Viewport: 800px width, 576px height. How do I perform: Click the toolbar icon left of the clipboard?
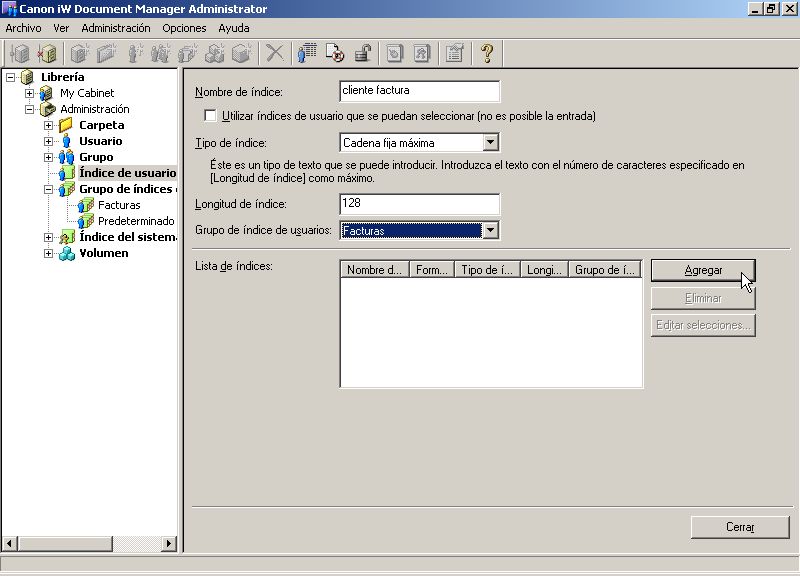pos(422,53)
